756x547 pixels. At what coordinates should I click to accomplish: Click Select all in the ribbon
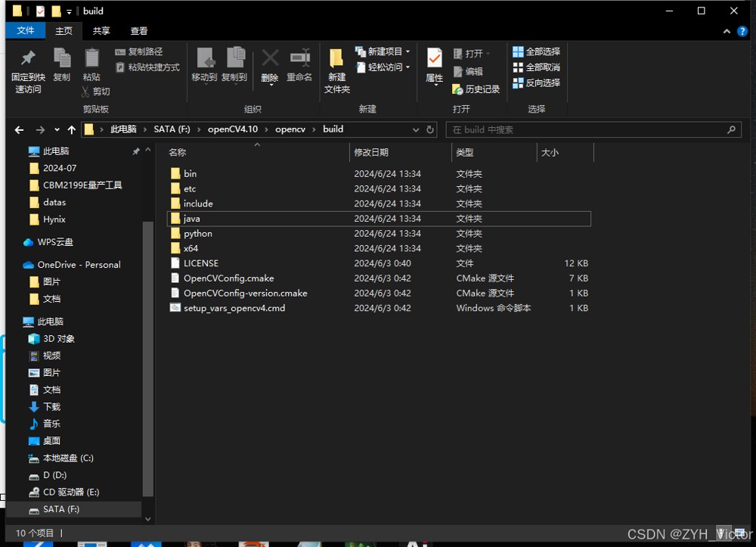point(536,51)
